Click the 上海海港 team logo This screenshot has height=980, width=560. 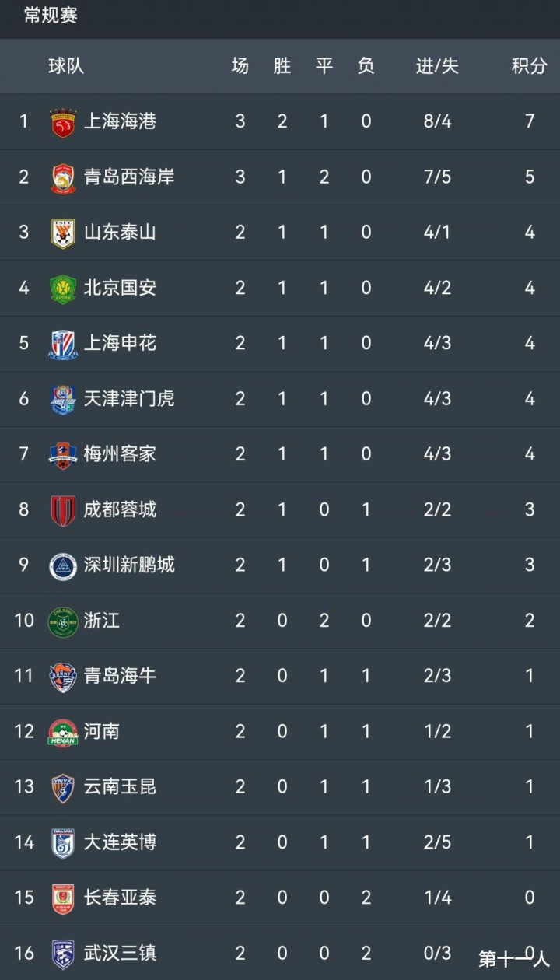(63, 122)
